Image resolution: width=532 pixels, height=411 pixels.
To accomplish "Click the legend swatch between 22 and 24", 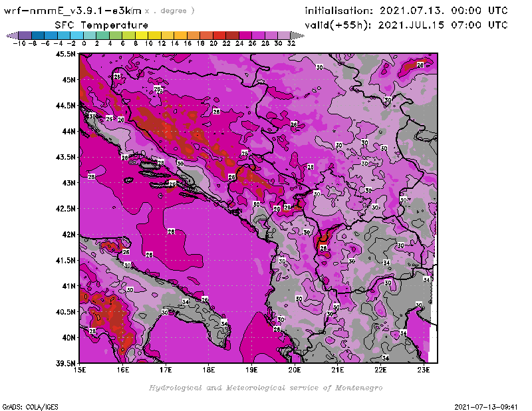I will tap(232, 35).
